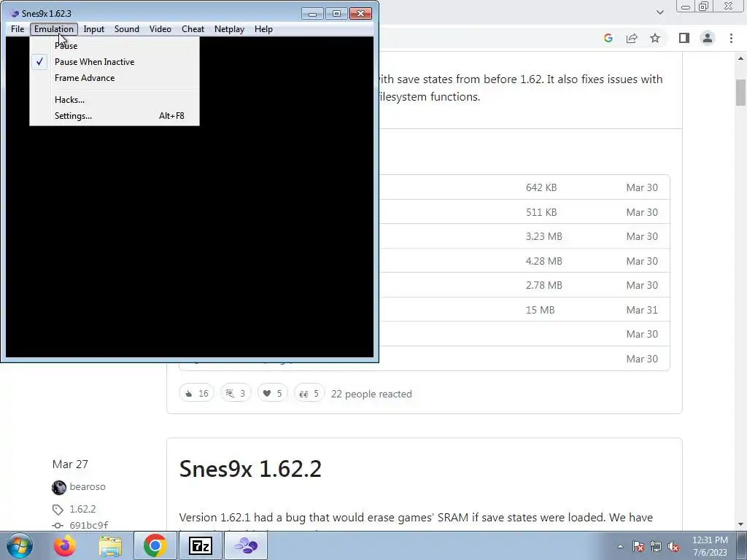Open Chrome profile avatar icon
Viewport: 747px width, 560px height.
tap(708, 38)
